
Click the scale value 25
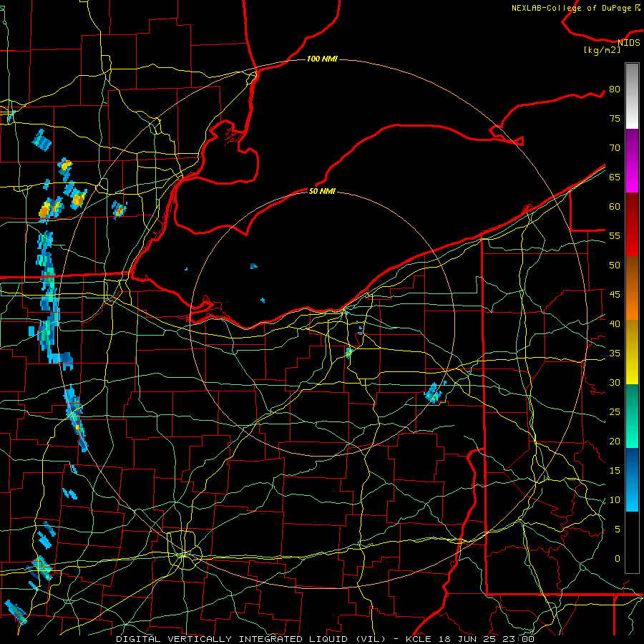615,411
